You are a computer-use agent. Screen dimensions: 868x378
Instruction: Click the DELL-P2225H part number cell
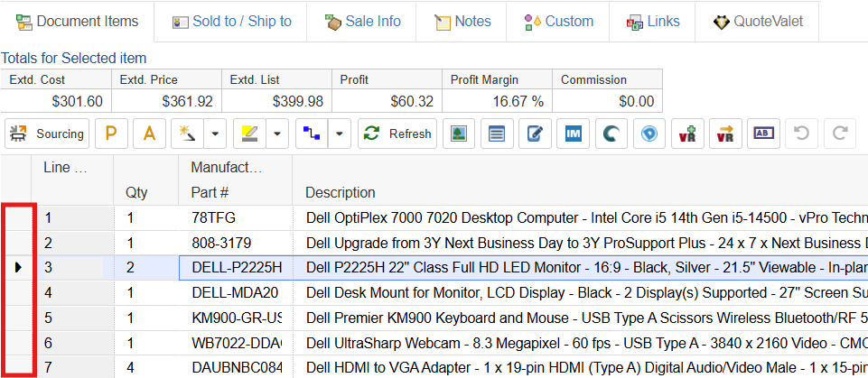[x=237, y=267]
